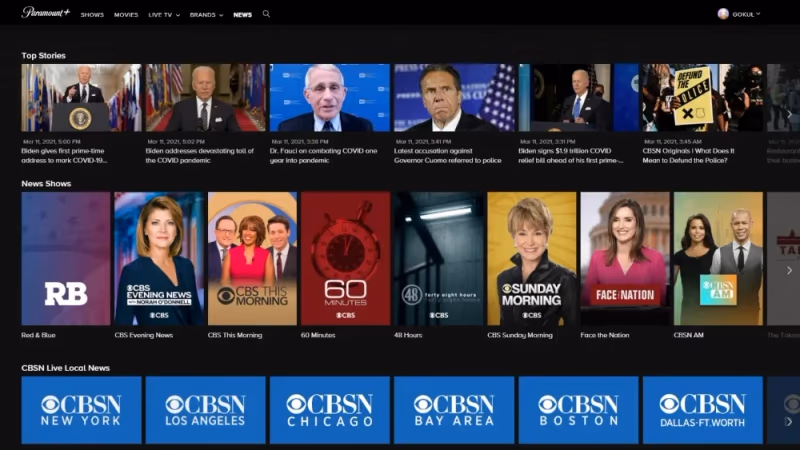Screen dimensions: 800x450
Task: Watch CBSN Bay Area live tile
Action: pyautogui.click(x=454, y=410)
